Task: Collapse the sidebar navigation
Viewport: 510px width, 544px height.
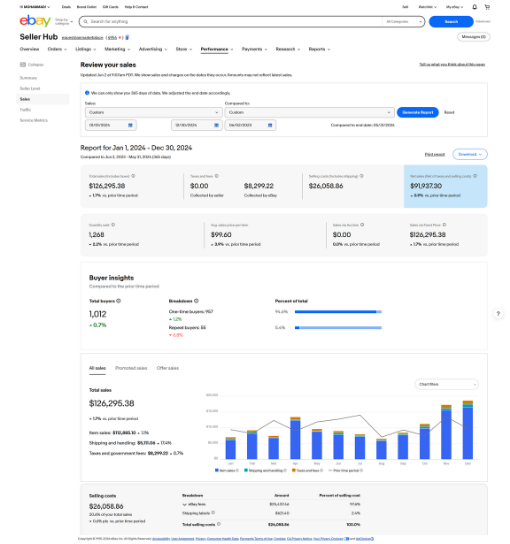Action: (x=32, y=65)
